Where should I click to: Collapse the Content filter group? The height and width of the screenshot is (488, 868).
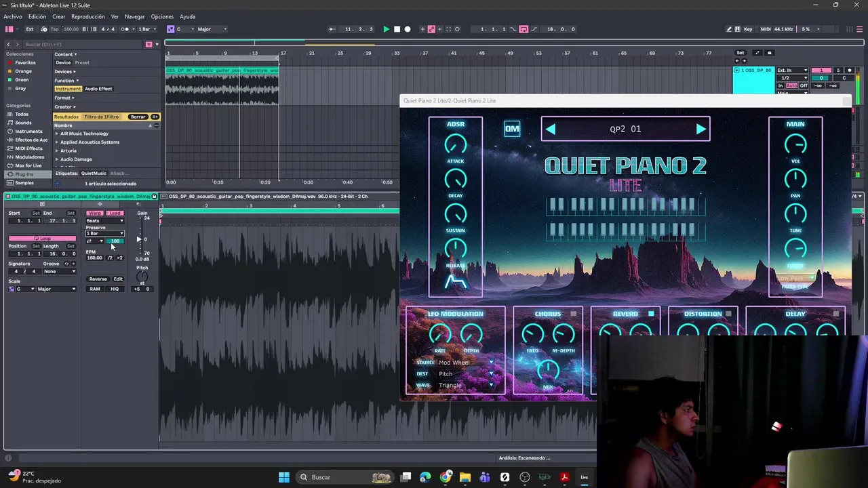pyautogui.click(x=66, y=54)
